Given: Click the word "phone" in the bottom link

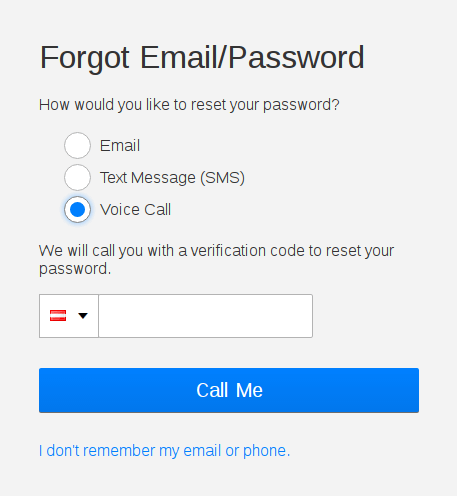Looking at the screenshot, I should pyautogui.click(x=264, y=451).
